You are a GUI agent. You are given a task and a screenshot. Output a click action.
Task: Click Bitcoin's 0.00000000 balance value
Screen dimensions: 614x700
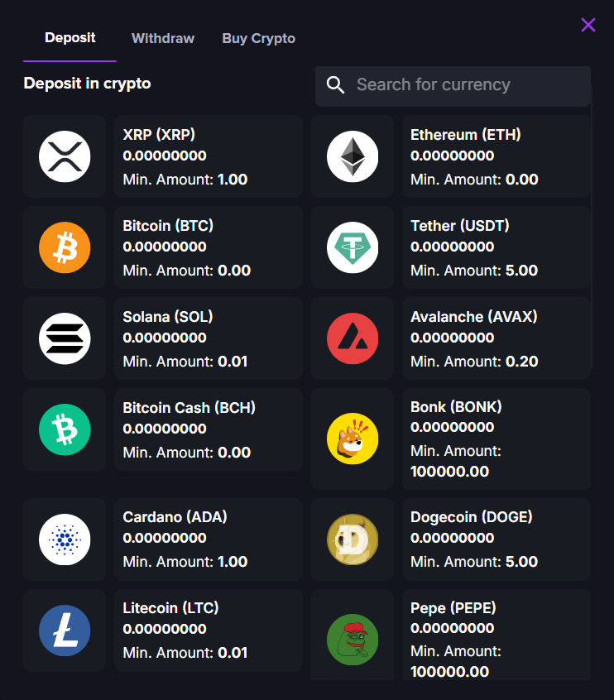pos(165,247)
